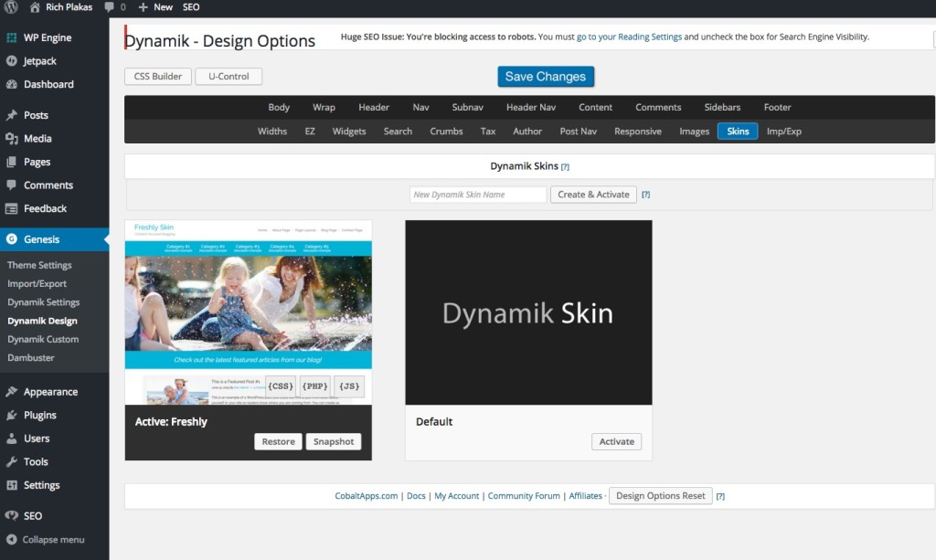Open the Header Nav tab
Image resolution: width=936 pixels, height=560 pixels.
coord(531,108)
